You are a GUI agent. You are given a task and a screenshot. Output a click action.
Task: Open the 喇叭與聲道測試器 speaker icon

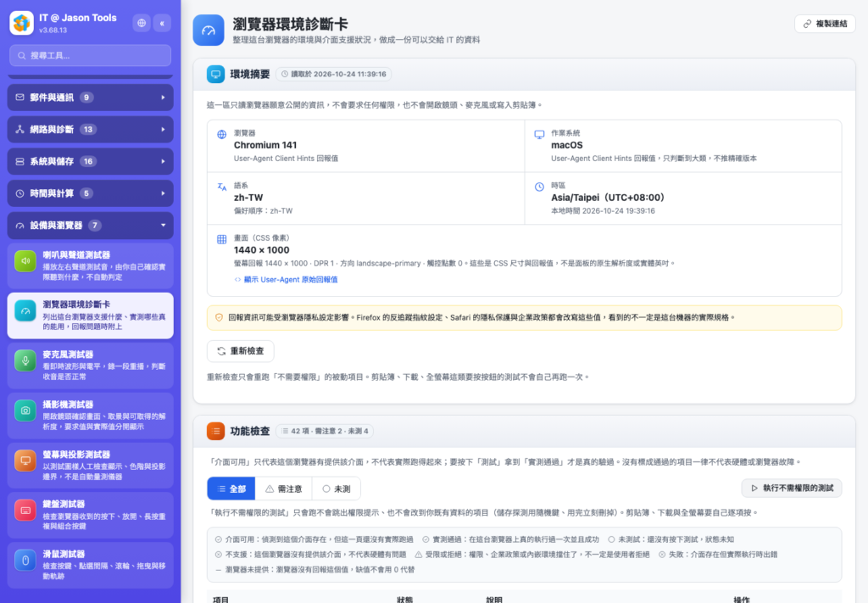pyautogui.click(x=25, y=261)
